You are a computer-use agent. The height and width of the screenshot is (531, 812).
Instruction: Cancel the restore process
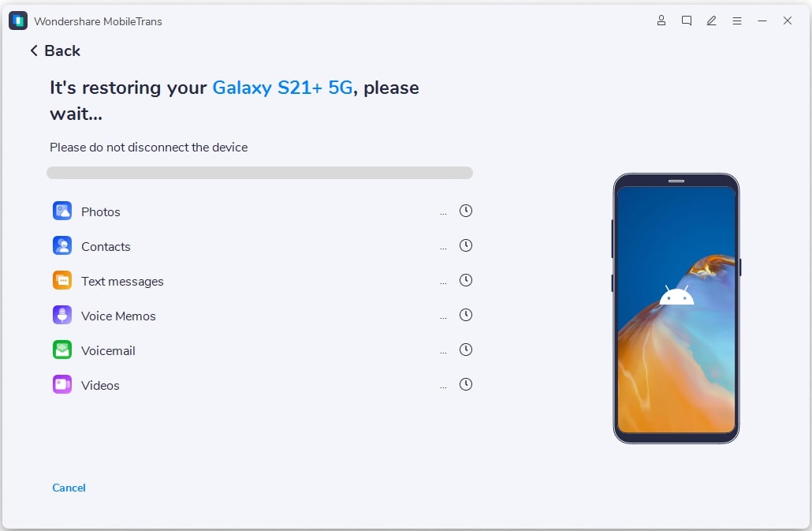tap(69, 488)
